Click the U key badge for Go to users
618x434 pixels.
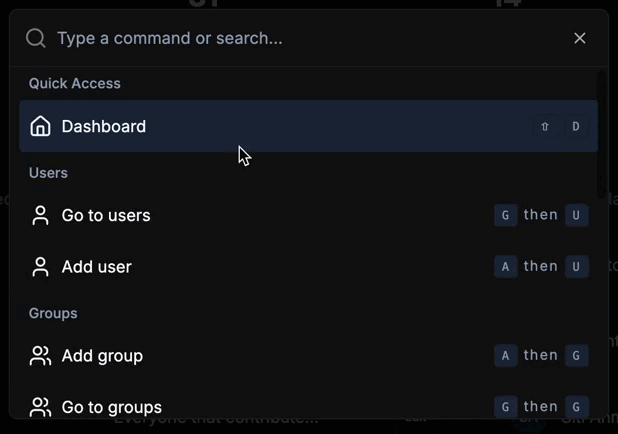(576, 215)
